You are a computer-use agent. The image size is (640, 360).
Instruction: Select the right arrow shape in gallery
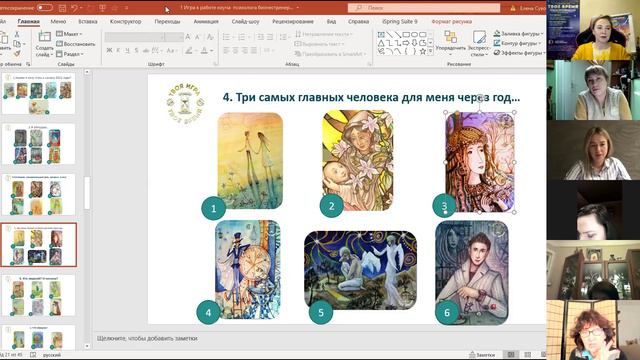(x=406, y=43)
